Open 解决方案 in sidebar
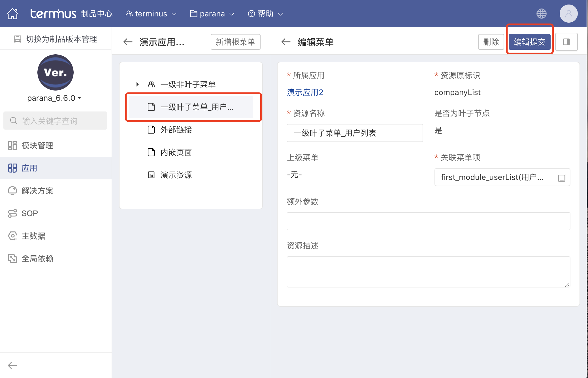 tap(56, 191)
